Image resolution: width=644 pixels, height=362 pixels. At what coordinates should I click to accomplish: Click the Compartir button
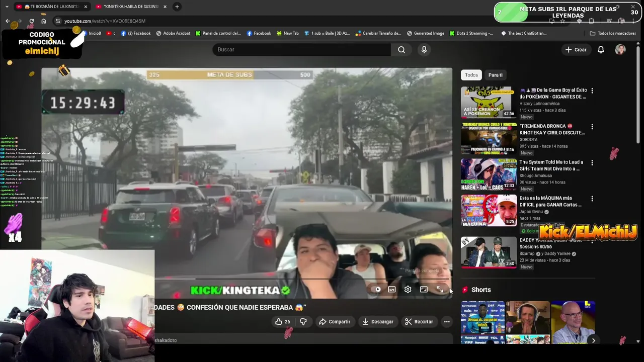click(x=335, y=322)
